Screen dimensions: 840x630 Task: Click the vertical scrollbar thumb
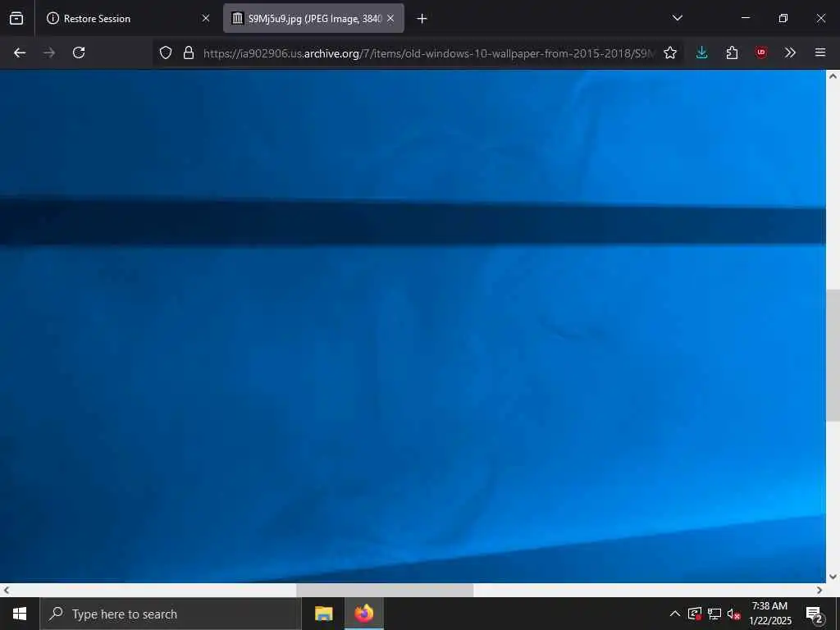tap(833, 356)
